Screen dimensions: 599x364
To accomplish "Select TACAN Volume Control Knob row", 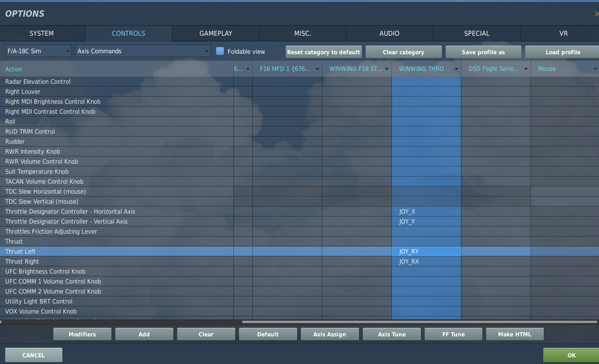I will [x=299, y=181].
